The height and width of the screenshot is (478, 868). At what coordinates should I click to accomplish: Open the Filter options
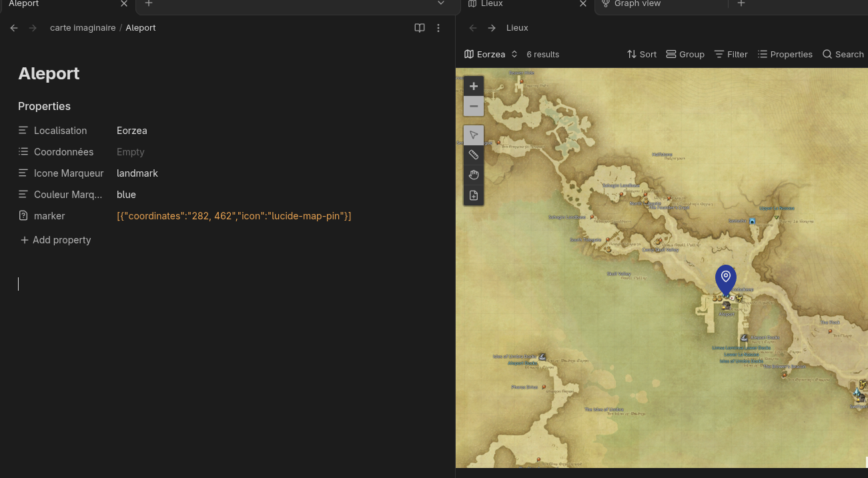pos(731,55)
